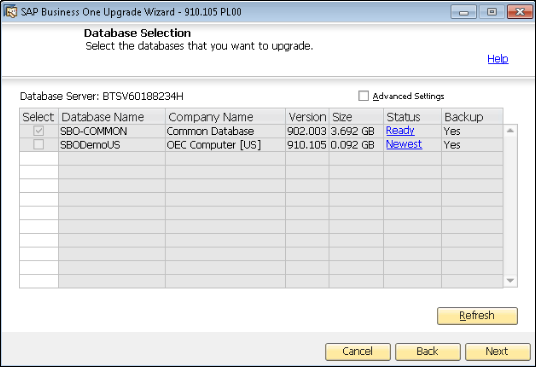Open the Newest status link
Image resolution: width=536 pixels, height=367 pixels.
click(x=404, y=144)
